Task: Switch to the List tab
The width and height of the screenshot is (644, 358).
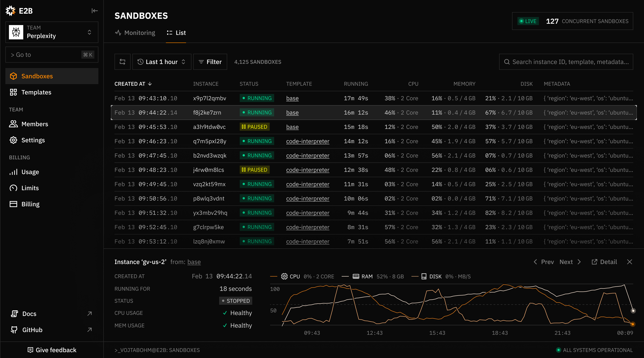Action: coord(176,32)
